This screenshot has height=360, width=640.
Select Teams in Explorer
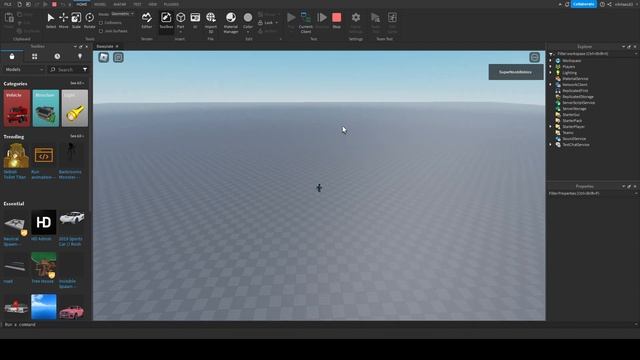567,133
